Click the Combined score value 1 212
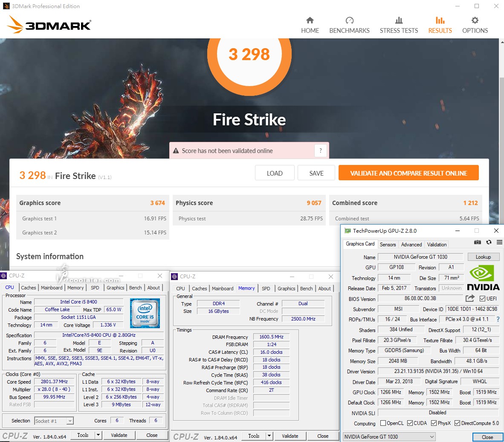Viewport: 504px width, 442px height. click(471, 203)
